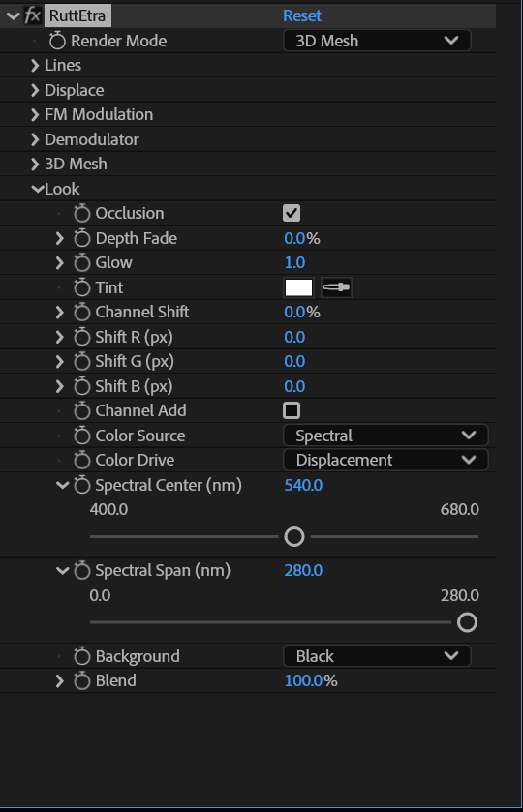Screen dimensions: 523x812
Task: Reset the RuttEtra effect
Action: [302, 15]
